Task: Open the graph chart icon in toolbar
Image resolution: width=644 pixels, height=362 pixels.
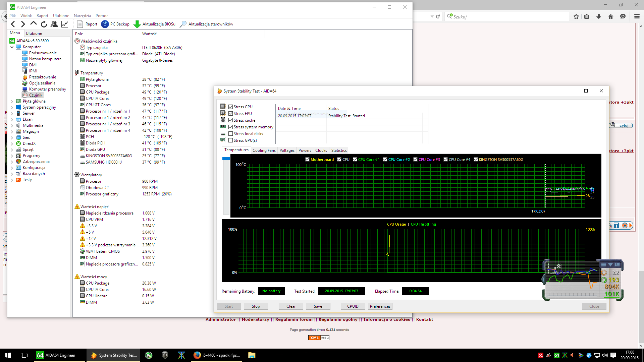Action: point(65,24)
